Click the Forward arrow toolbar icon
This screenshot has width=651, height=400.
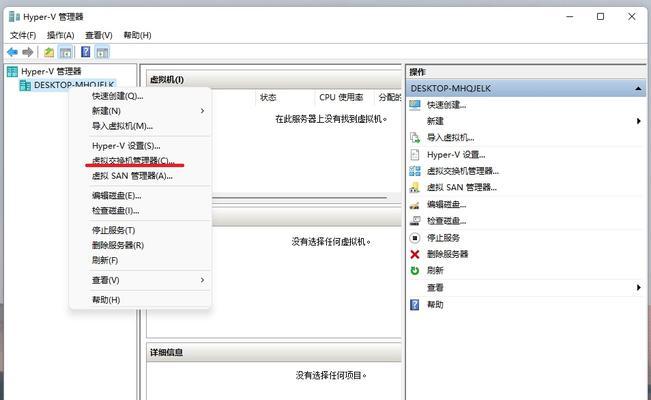click(x=28, y=52)
